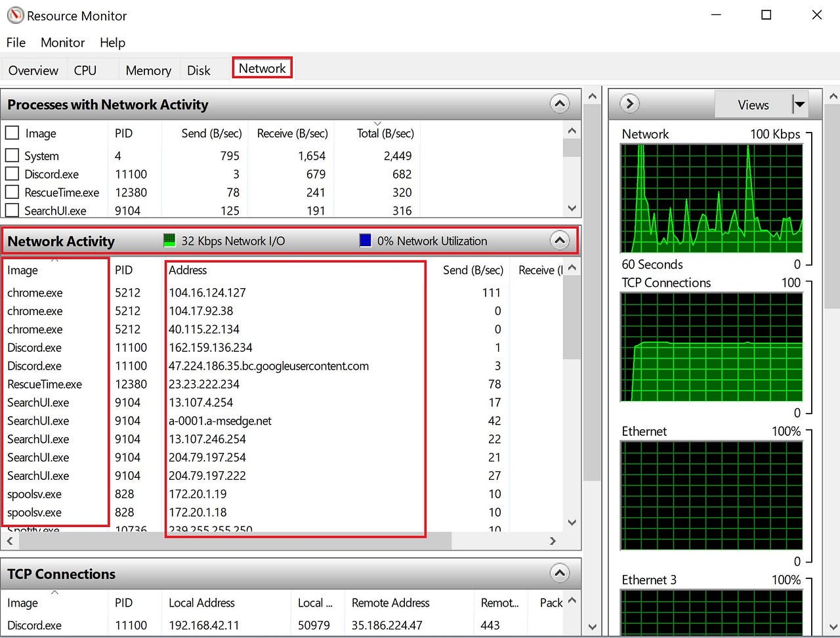Click the sort arrow above Total (B/sec)

(377, 123)
